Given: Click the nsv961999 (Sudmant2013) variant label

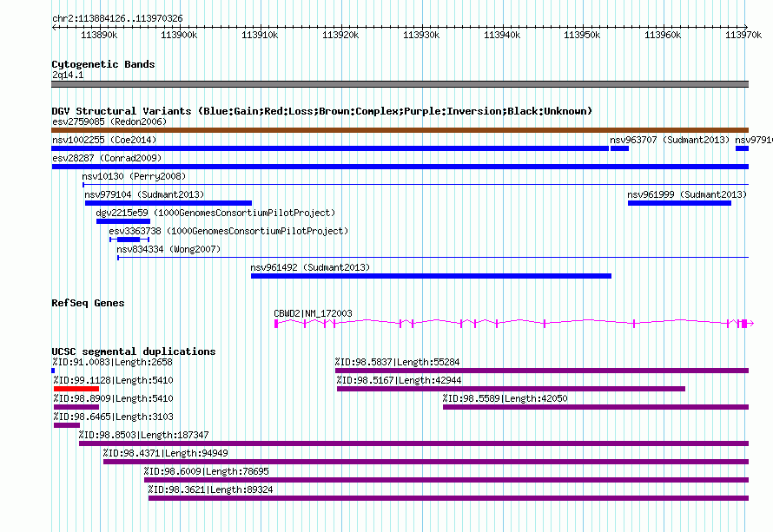Looking at the screenshot, I should 687,194.
